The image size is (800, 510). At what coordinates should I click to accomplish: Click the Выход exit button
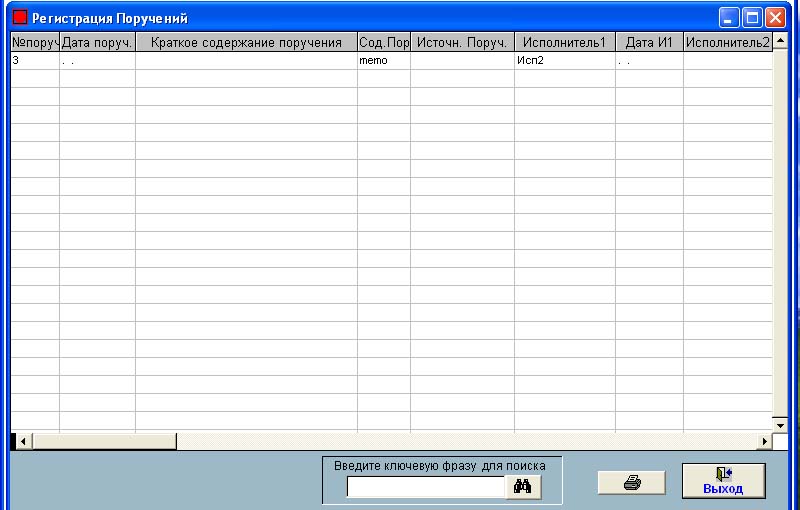coord(723,480)
